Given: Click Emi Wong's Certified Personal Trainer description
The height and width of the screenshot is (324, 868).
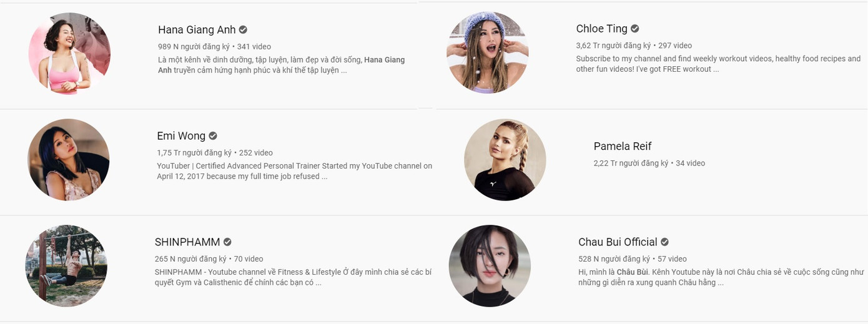Looking at the screenshot, I should [x=294, y=171].
